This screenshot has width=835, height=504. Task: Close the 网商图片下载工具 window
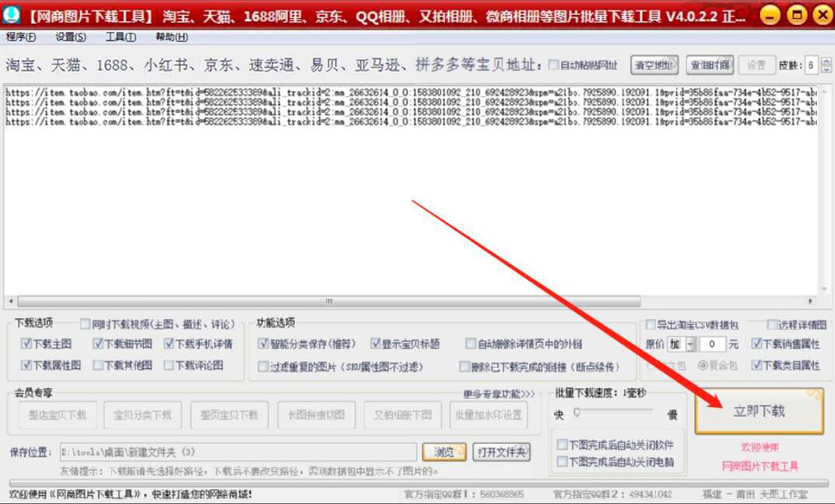[x=823, y=15]
